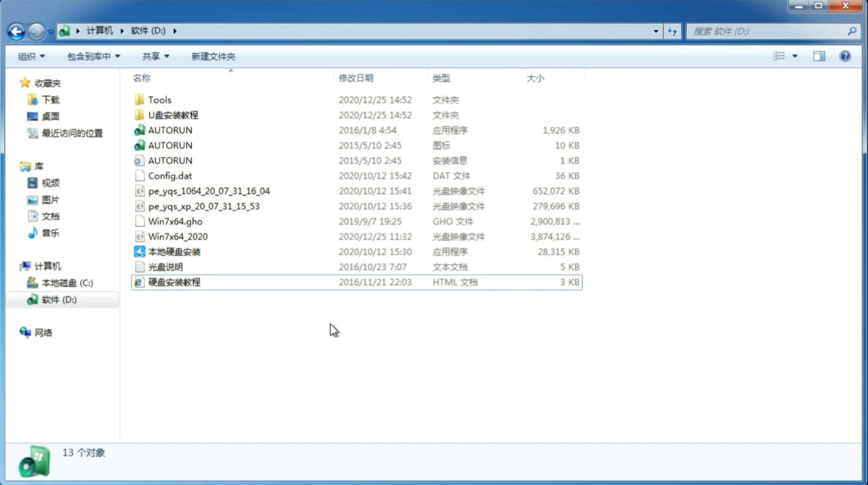
Task: Open pe_yqs_1064 optical image file
Action: pos(209,191)
